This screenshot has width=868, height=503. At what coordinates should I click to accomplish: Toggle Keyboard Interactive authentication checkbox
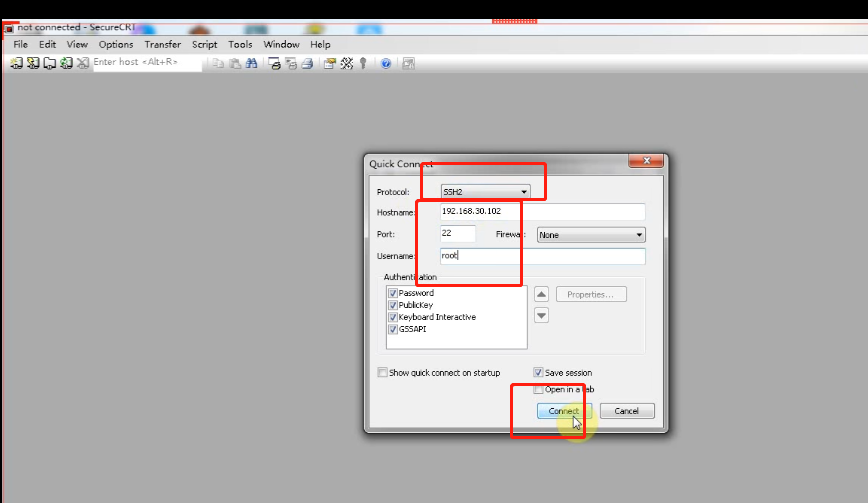393,317
